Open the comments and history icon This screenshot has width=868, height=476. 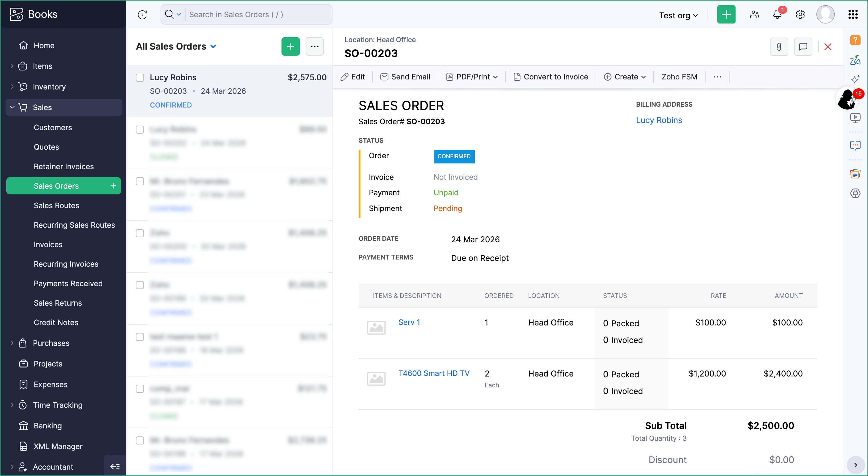803,46
